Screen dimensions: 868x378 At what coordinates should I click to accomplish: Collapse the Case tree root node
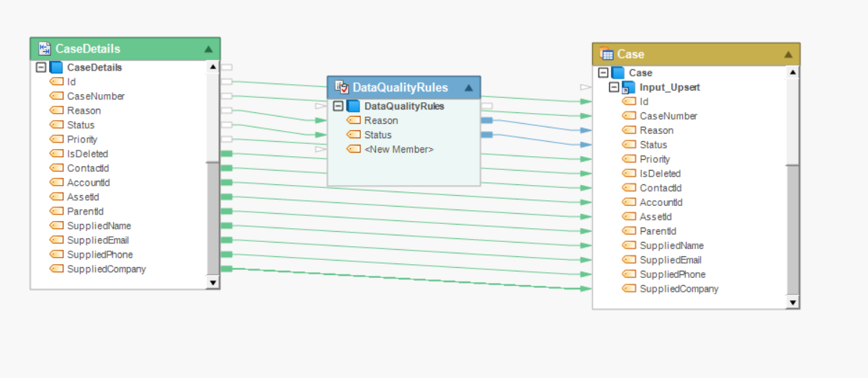coord(603,73)
